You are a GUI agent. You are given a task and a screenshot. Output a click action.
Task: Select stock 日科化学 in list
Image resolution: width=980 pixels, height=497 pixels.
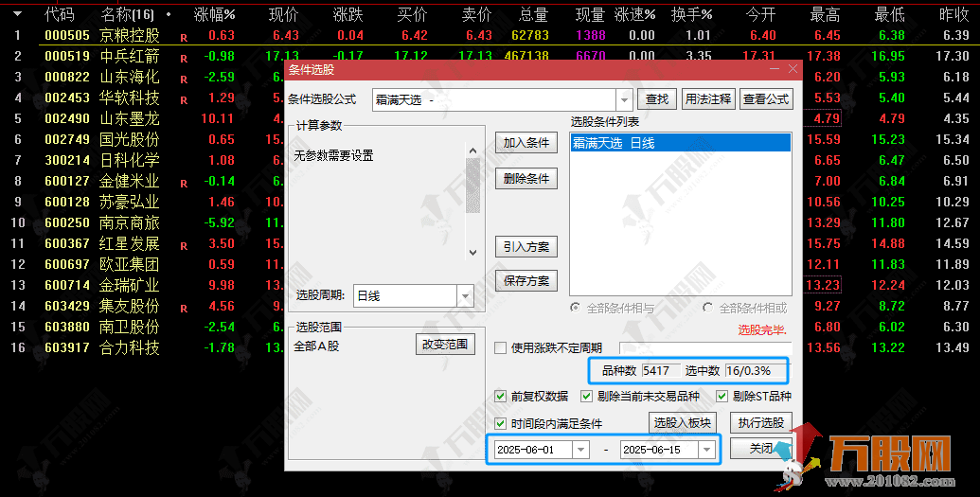(x=130, y=161)
